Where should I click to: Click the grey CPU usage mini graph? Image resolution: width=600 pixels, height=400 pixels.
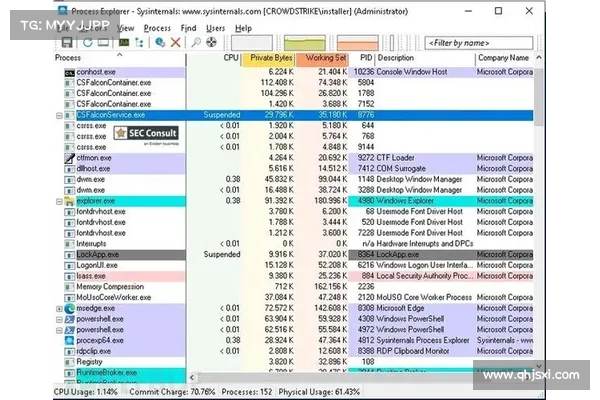click(x=252, y=42)
